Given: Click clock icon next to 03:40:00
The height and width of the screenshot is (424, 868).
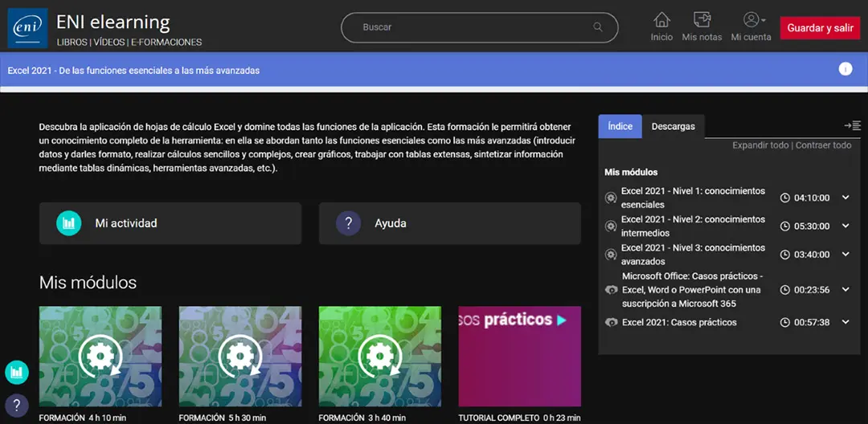Looking at the screenshot, I should (x=784, y=255).
